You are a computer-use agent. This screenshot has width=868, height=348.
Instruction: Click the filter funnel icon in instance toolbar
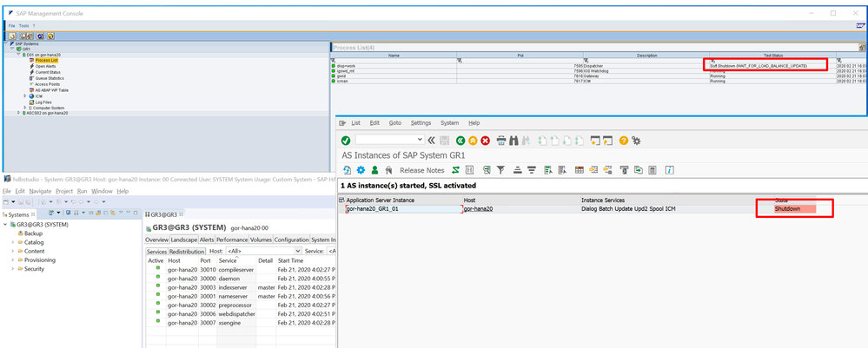(x=501, y=170)
